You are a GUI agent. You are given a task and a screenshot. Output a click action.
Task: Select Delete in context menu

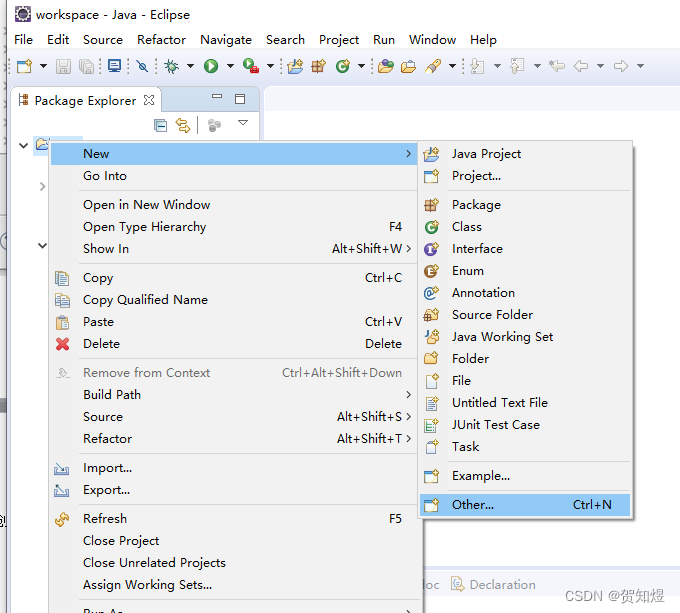234,344
